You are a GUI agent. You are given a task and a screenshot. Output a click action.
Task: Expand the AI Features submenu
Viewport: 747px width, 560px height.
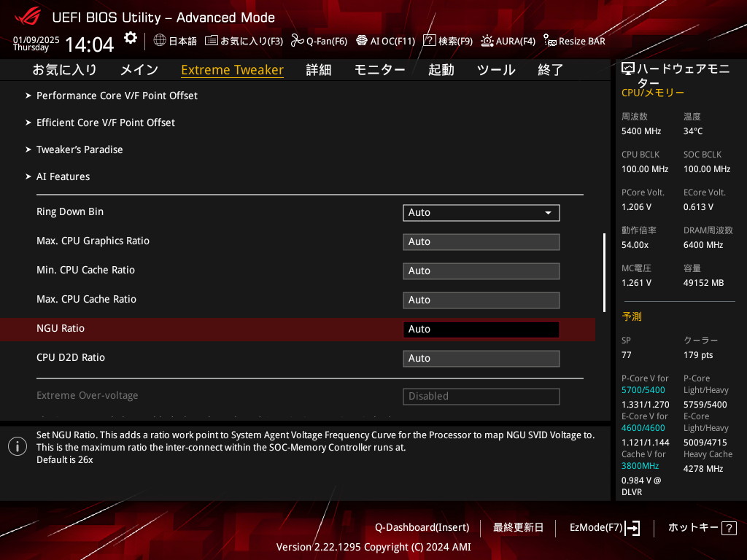(x=63, y=176)
